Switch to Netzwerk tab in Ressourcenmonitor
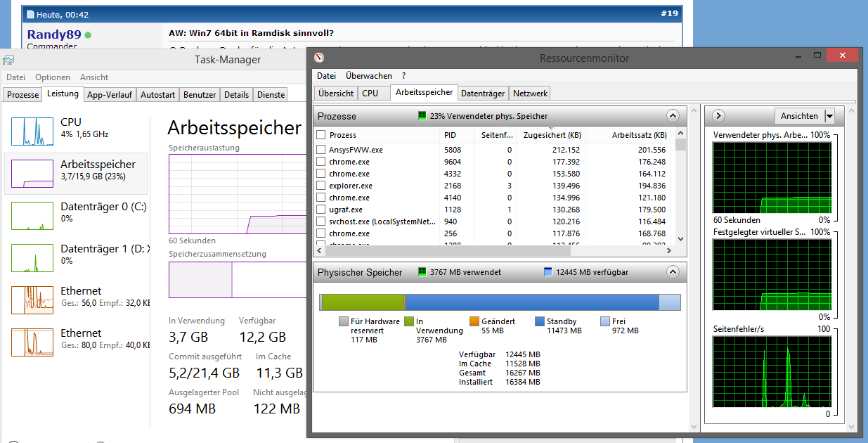Image resolution: width=868 pixels, height=443 pixels. point(530,93)
